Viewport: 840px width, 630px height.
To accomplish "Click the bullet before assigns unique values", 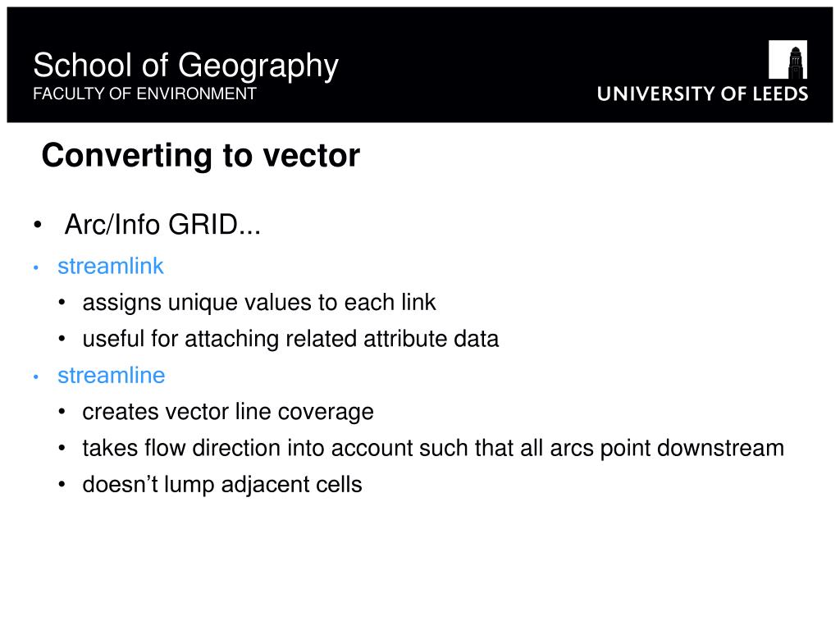I will click(62, 302).
